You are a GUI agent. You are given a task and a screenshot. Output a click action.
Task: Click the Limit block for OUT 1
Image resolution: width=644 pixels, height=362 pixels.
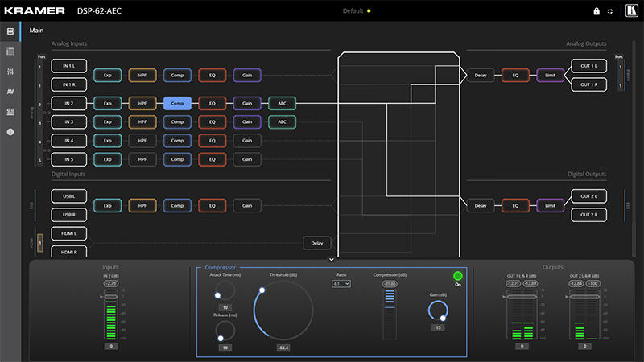551,75
